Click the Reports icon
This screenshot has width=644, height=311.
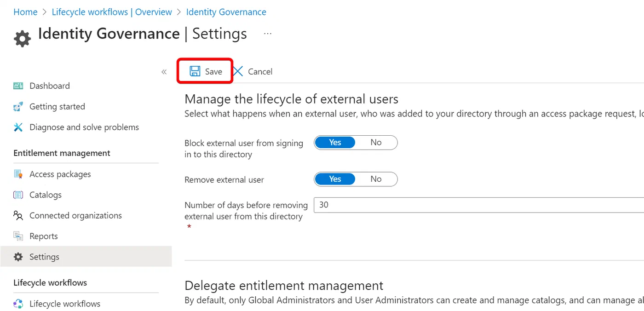pos(18,236)
